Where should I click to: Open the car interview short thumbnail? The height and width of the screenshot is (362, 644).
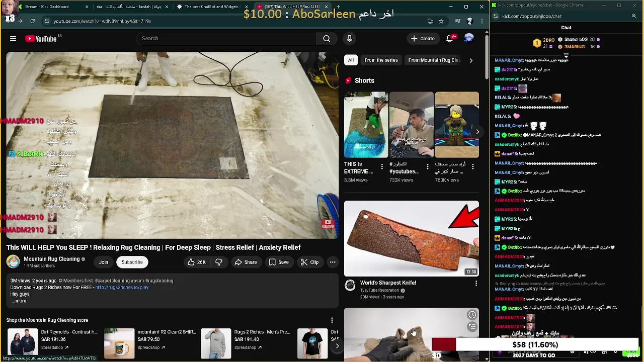tap(411, 125)
